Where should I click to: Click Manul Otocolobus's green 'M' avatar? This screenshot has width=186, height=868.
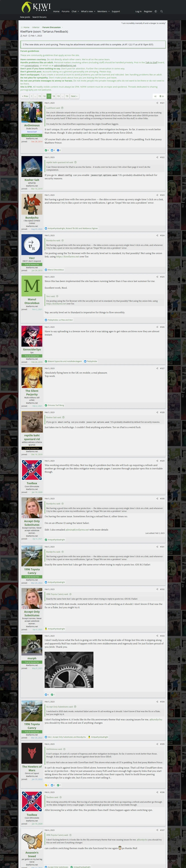click(x=32, y=286)
